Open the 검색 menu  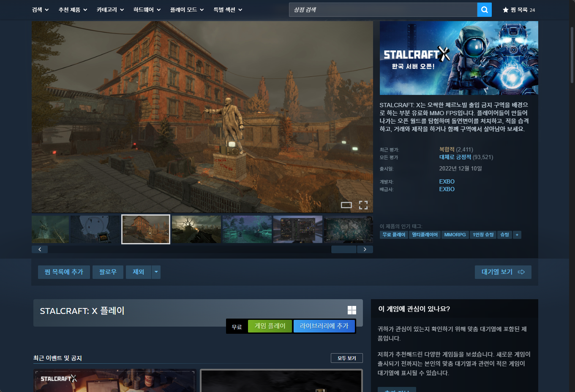point(40,10)
